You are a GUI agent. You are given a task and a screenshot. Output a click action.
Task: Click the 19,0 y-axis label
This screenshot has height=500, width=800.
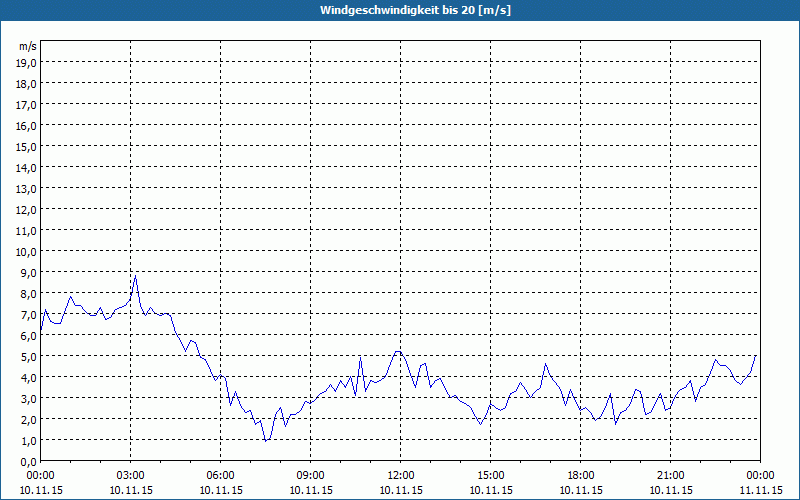[27, 63]
